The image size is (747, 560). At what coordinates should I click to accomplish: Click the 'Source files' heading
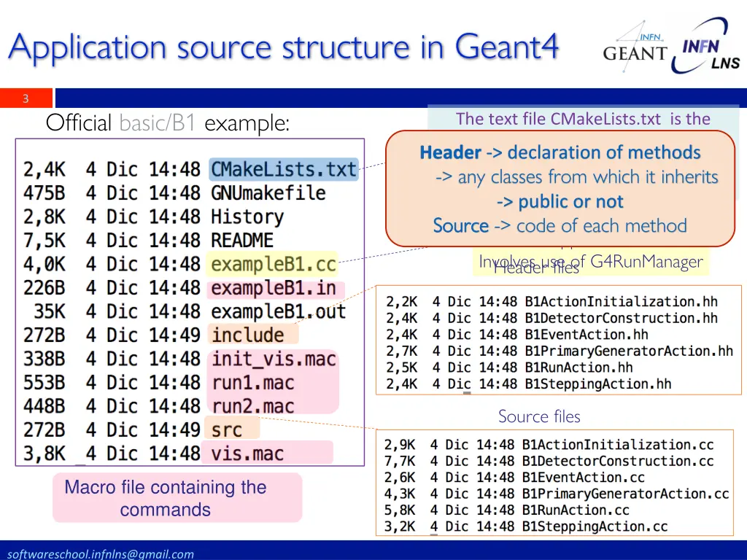coord(539,416)
